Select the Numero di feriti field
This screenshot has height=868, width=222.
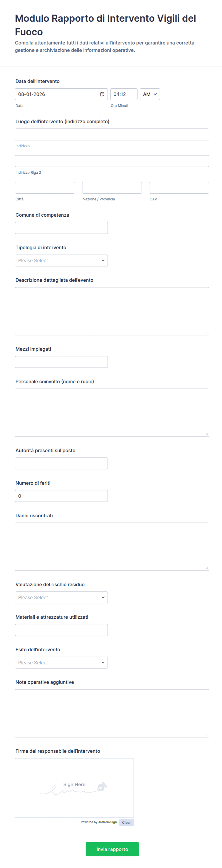coord(61,496)
